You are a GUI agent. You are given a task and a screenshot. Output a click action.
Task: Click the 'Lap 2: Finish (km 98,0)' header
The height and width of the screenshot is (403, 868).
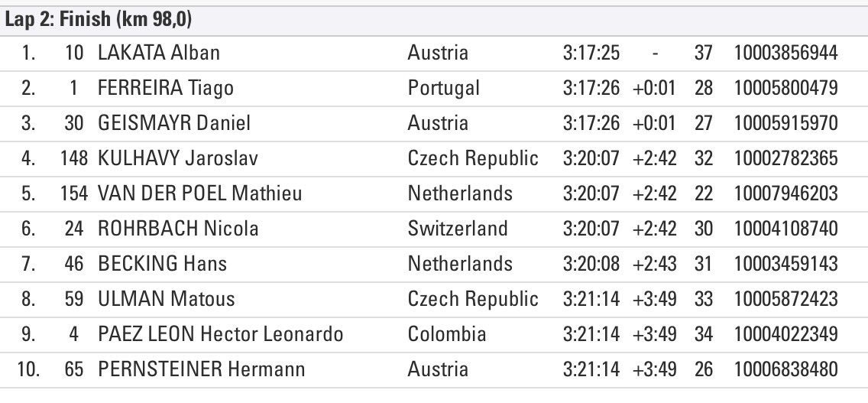(98, 19)
